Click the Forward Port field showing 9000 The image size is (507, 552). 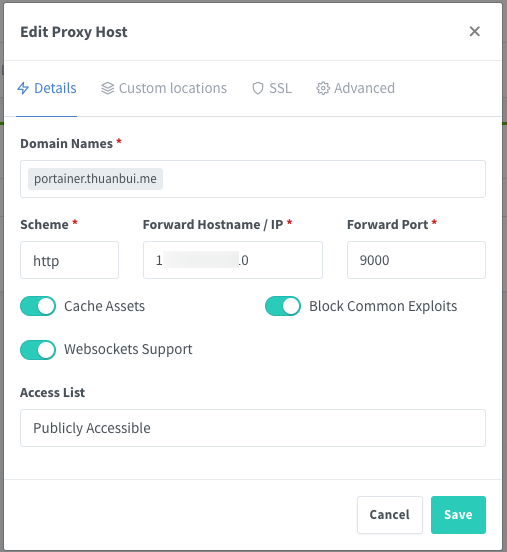[x=416, y=260]
